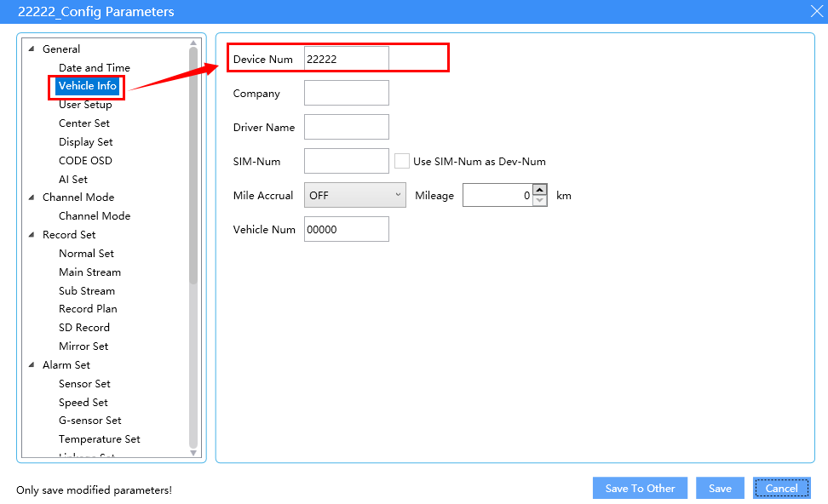This screenshot has width=828, height=504.
Task: Collapse the Alarm Set section
Action: [32, 365]
